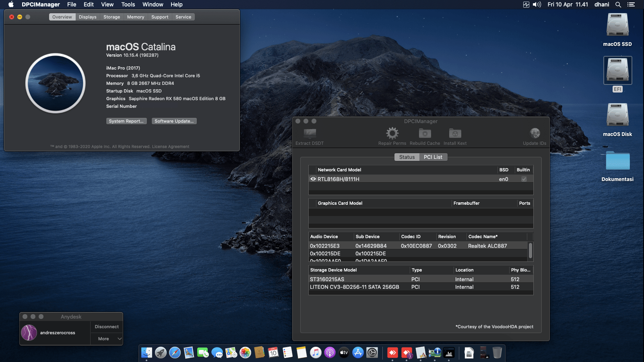Click the Fri 10 Apr clock
Viewport: 644px width, 362px height.
coord(568,4)
